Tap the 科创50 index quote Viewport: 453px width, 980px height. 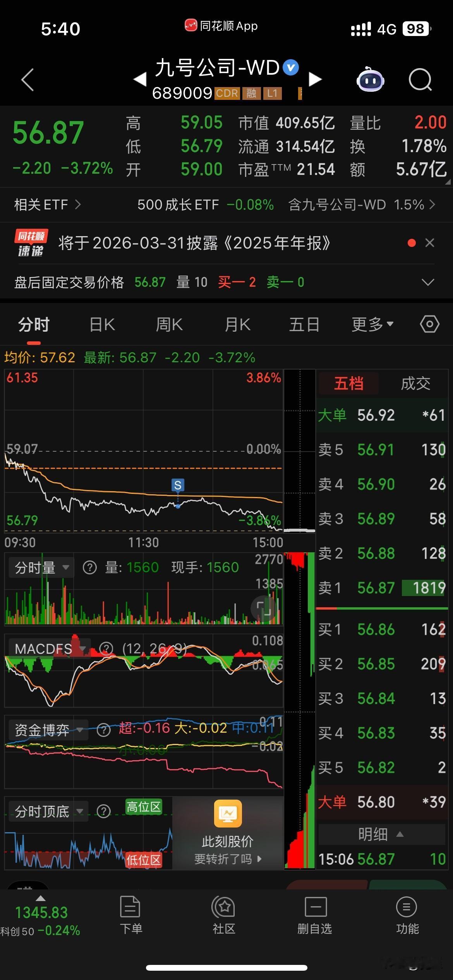tap(40, 921)
